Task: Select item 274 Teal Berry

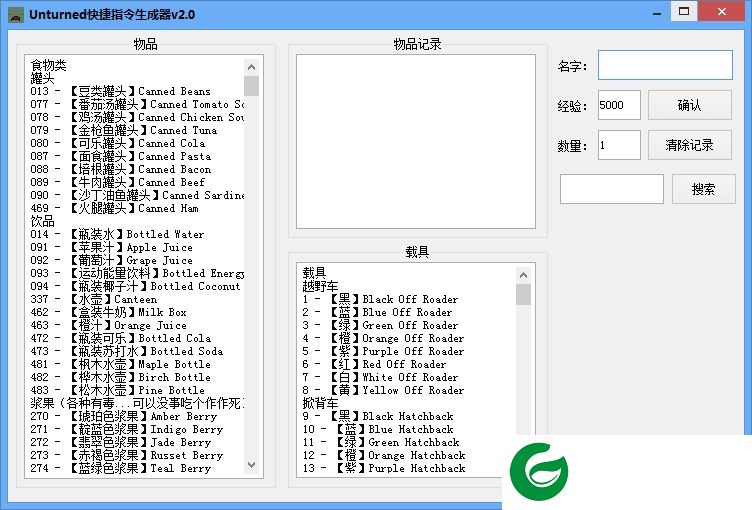Action: (120, 468)
